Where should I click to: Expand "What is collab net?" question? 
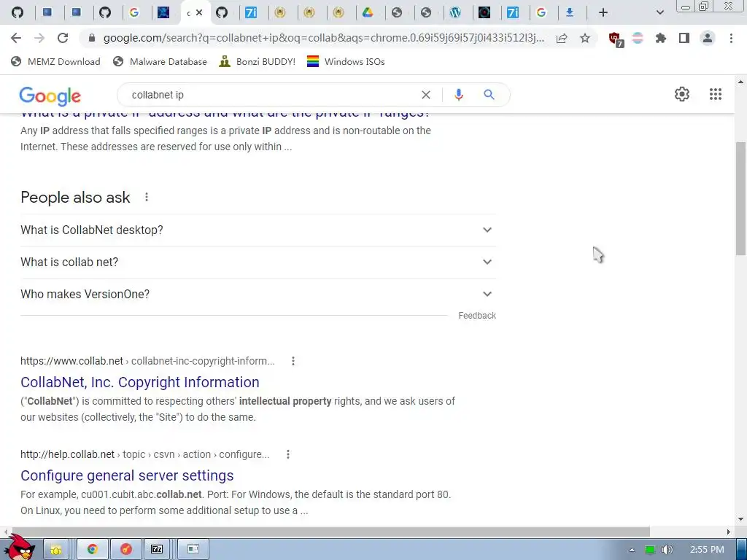(258, 262)
